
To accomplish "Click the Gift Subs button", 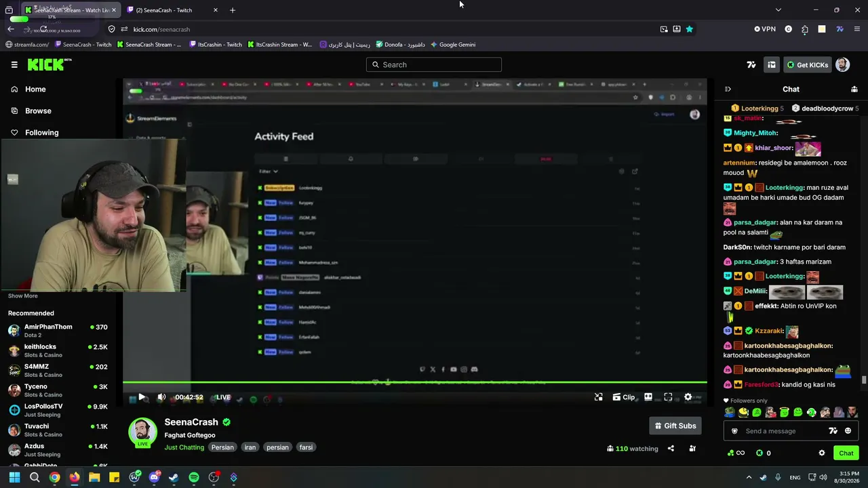I will point(675,426).
